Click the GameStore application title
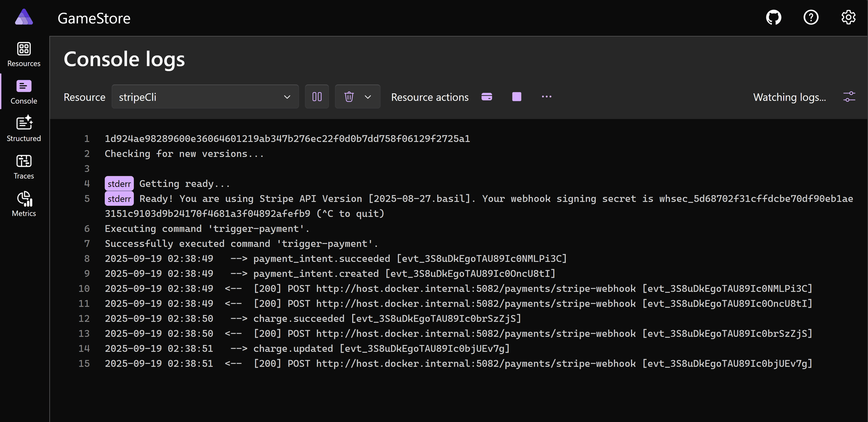This screenshot has width=868, height=422. pos(94,18)
